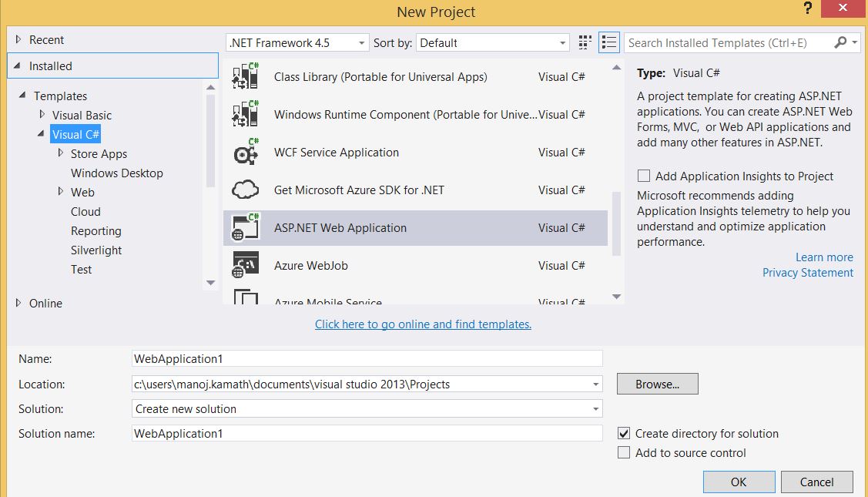This screenshot has height=497, width=868.
Task: Open the Sort by dropdown
Action: (563, 42)
